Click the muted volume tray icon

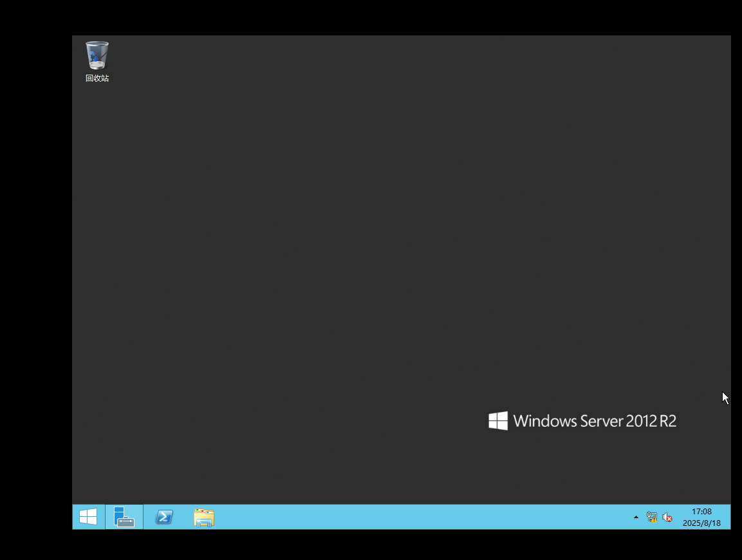[x=667, y=518]
